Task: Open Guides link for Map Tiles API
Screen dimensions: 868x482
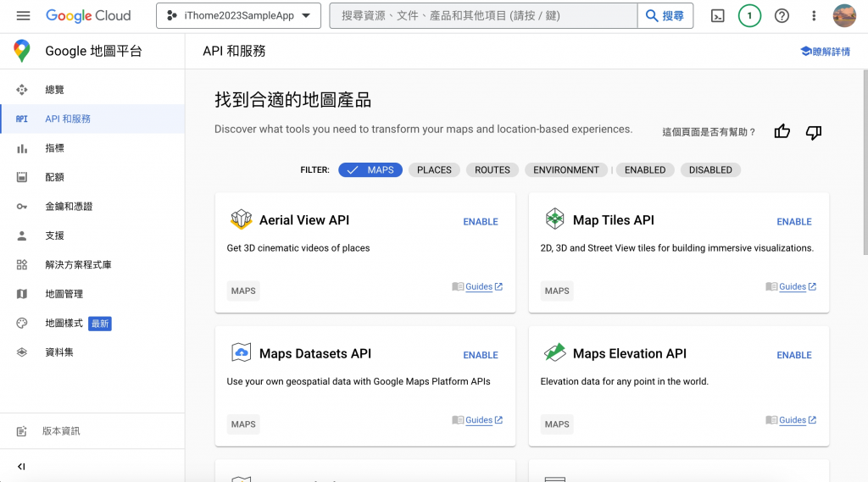Action: pyautogui.click(x=791, y=286)
